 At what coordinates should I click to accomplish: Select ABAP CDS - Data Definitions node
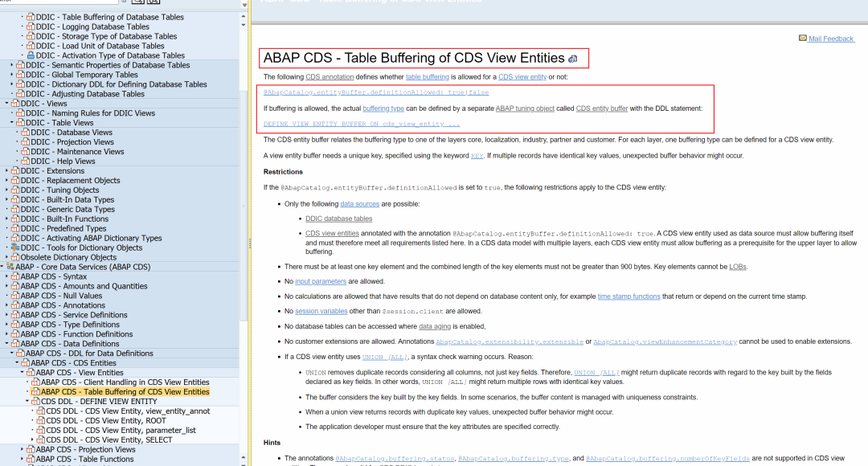coord(70,344)
